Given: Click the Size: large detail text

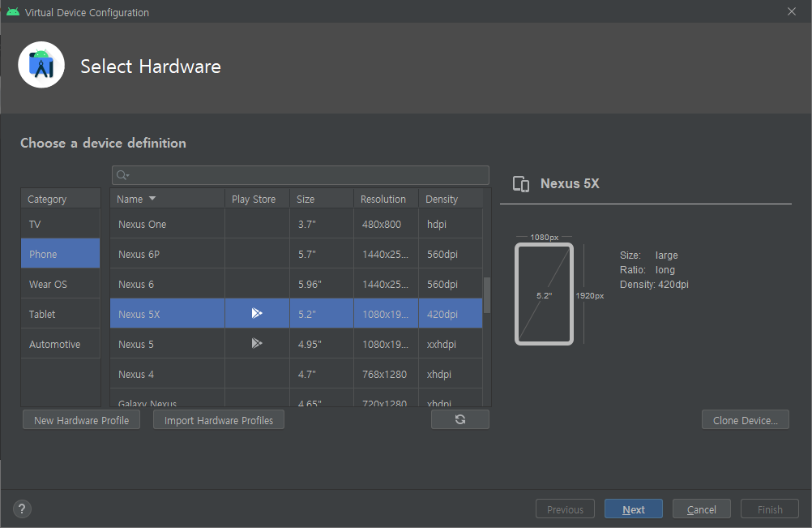Looking at the screenshot, I should click(x=649, y=255).
